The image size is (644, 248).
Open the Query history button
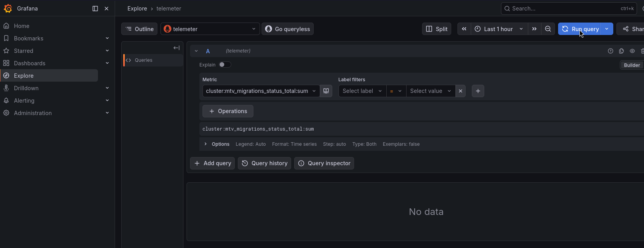(x=265, y=163)
